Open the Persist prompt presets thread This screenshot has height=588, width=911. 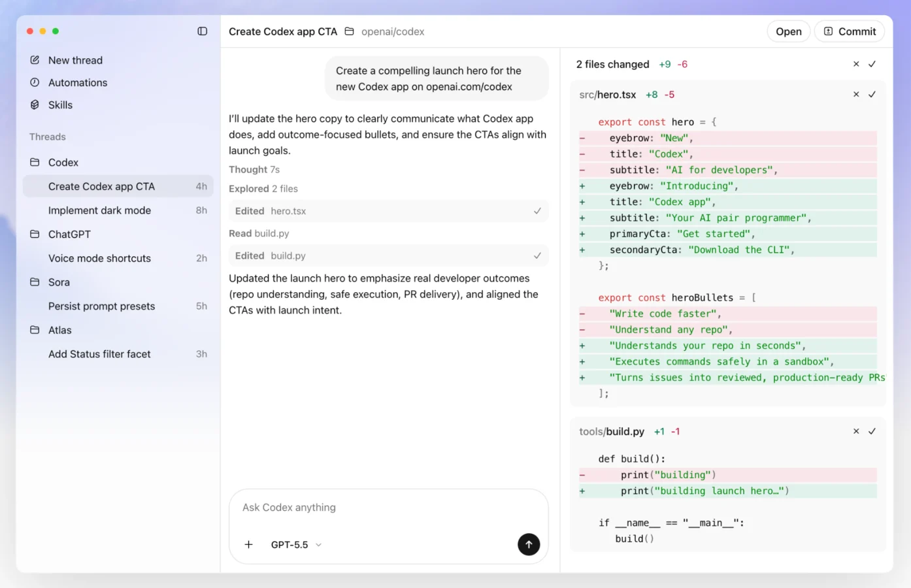(118, 306)
